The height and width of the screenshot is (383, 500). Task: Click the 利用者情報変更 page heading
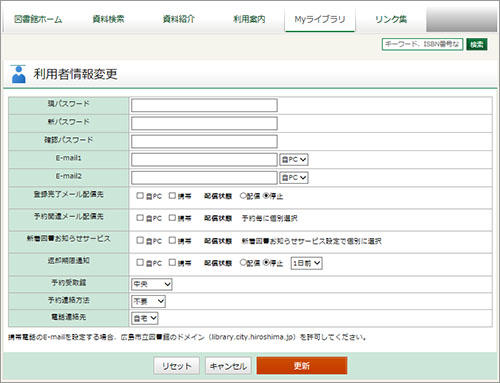(75, 74)
